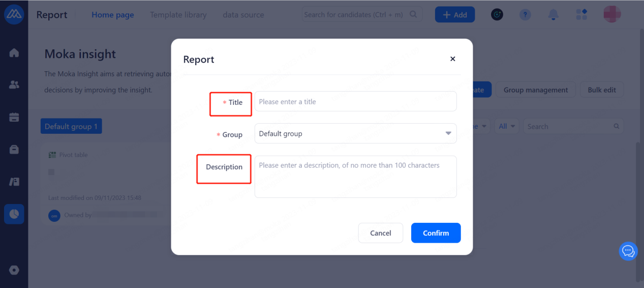Open the chat support bubble icon
Image resolution: width=644 pixels, height=288 pixels.
tap(628, 251)
